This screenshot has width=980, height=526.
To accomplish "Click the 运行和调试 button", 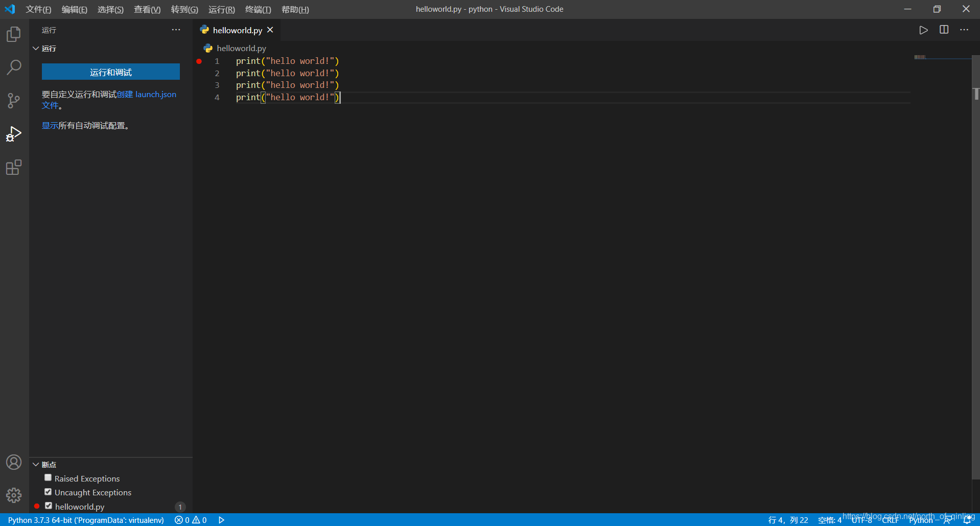I will tap(111, 72).
